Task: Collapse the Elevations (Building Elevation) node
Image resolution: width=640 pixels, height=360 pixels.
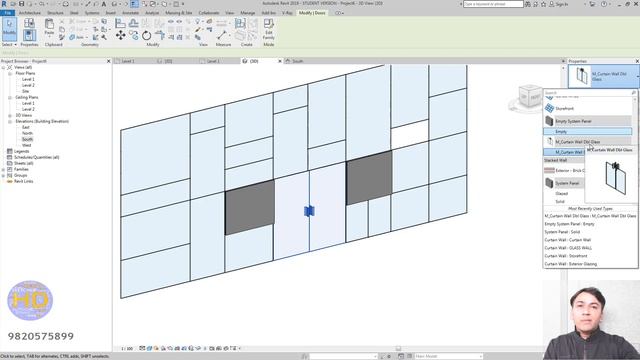Action: click(x=10, y=122)
